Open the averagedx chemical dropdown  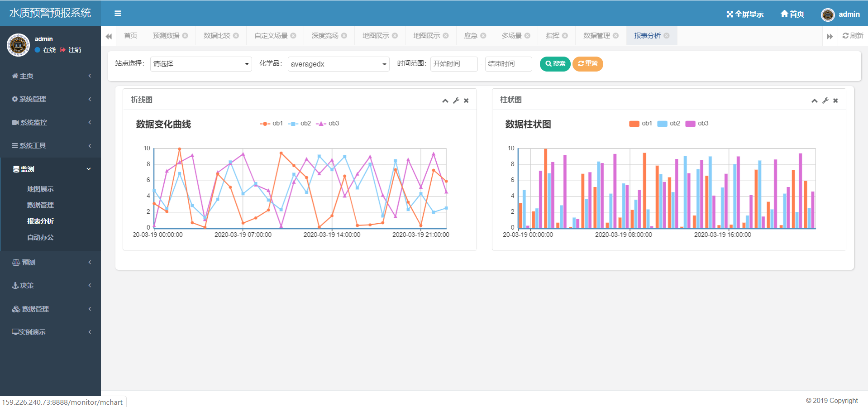339,64
